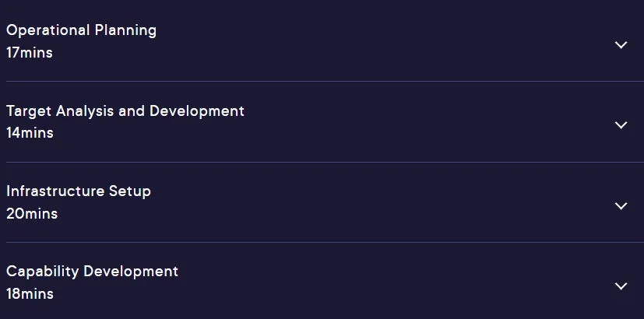Click the divider below Infrastructure Setup
Screen dimensions: 644x319
pyautogui.click(x=325, y=242)
